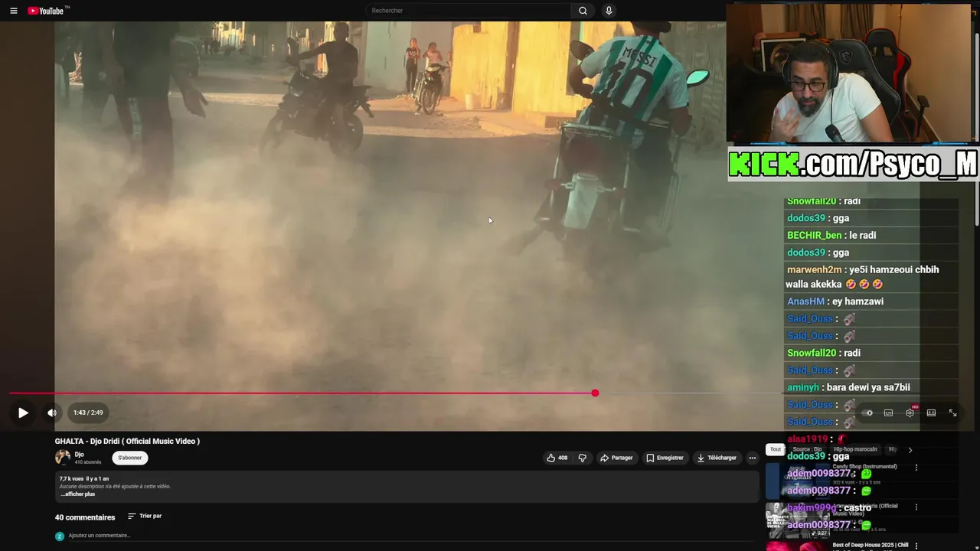Click the hakim999g castro chat message
This screenshot has width=980, height=551.
pyautogui.click(x=829, y=508)
